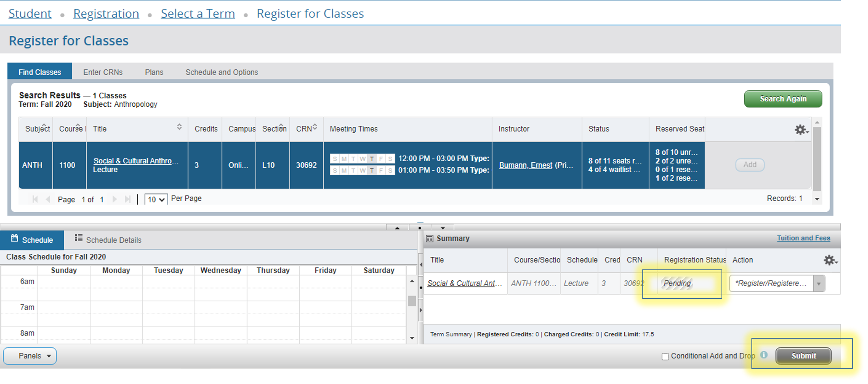This screenshot has width=868, height=384.
Task: Switch to the Enter CRNs tab
Action: [103, 72]
